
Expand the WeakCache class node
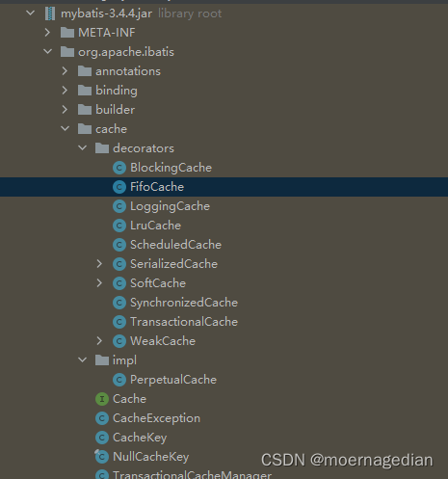tap(99, 341)
